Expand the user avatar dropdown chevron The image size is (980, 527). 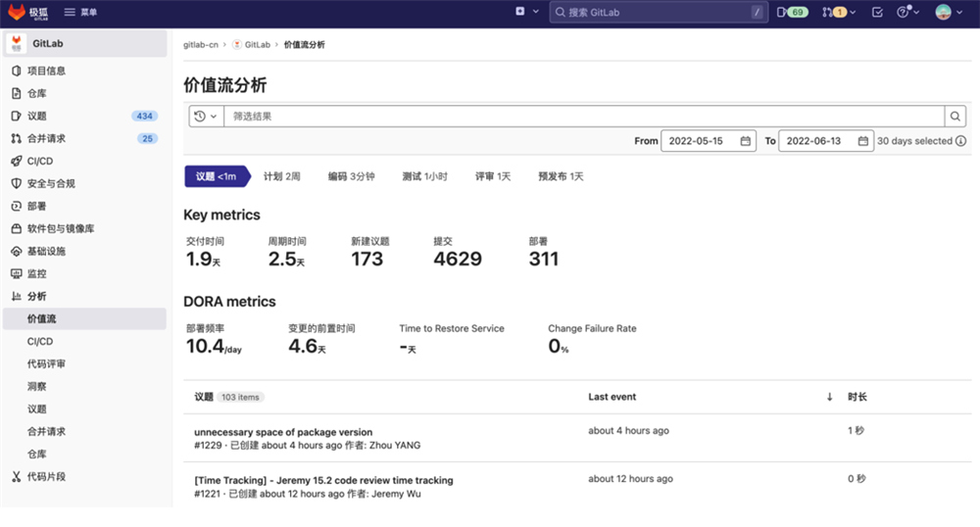[959, 12]
